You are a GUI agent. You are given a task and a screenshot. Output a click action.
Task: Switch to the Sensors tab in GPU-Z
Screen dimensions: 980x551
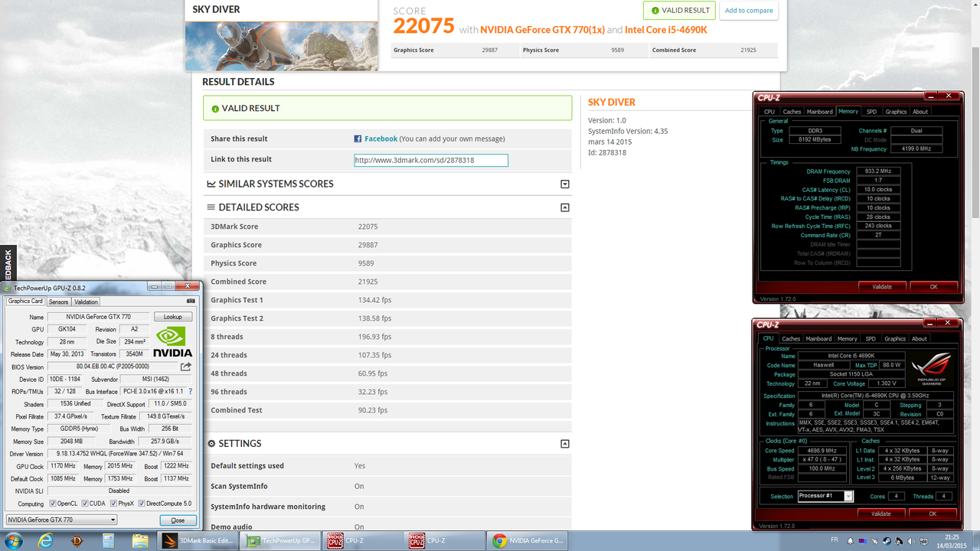coord(58,302)
